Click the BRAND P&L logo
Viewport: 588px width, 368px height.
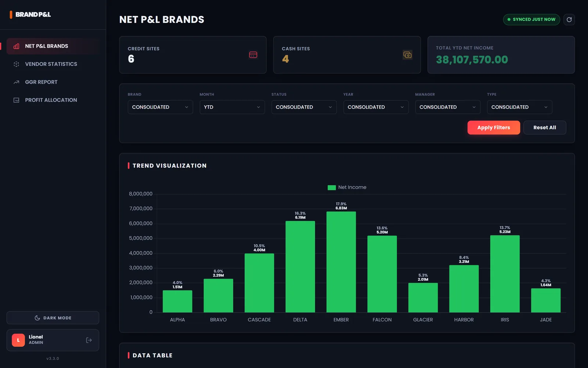click(30, 14)
